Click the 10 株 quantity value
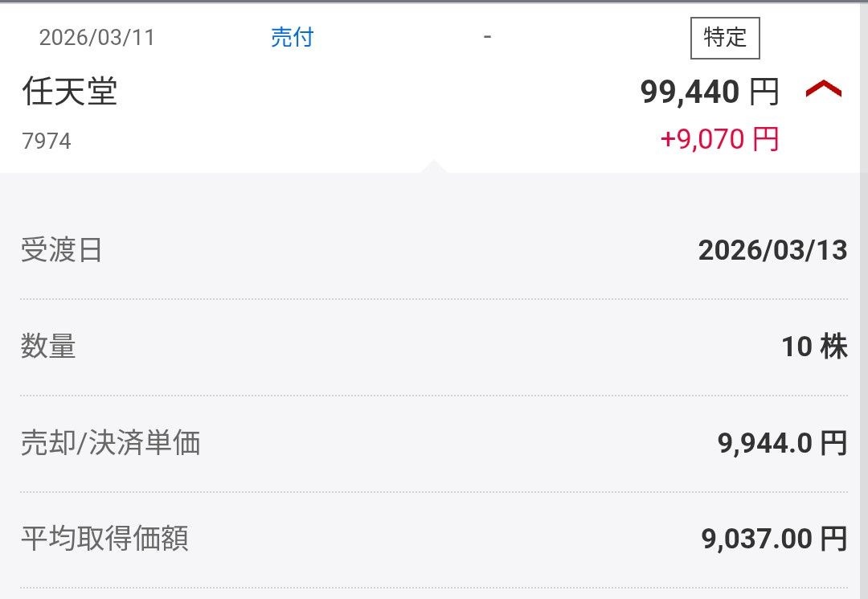868x599 pixels. [x=814, y=347]
